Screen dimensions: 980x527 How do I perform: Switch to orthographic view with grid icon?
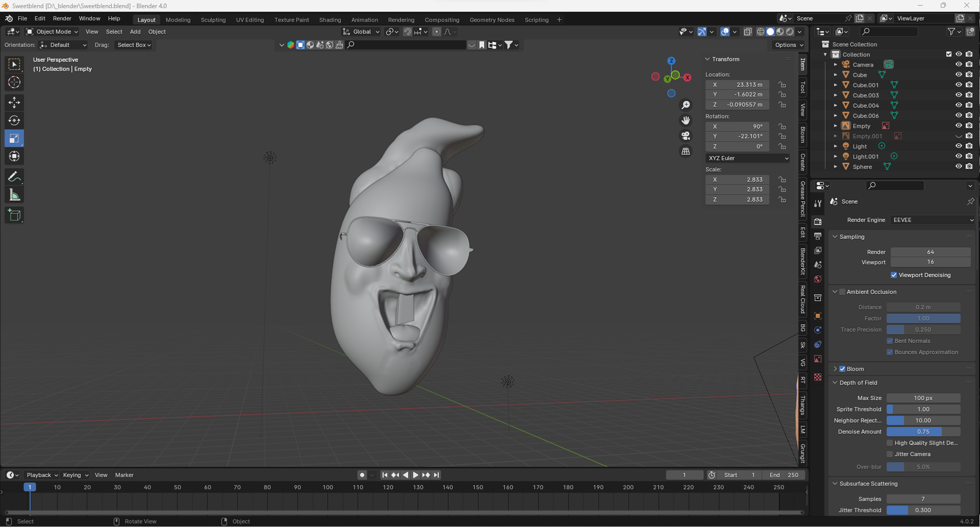point(685,151)
